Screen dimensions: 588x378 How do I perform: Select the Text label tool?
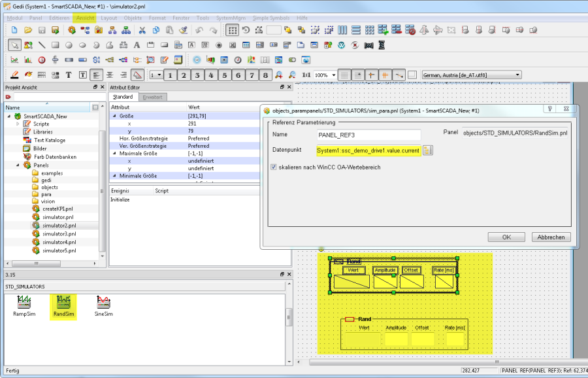(137, 45)
